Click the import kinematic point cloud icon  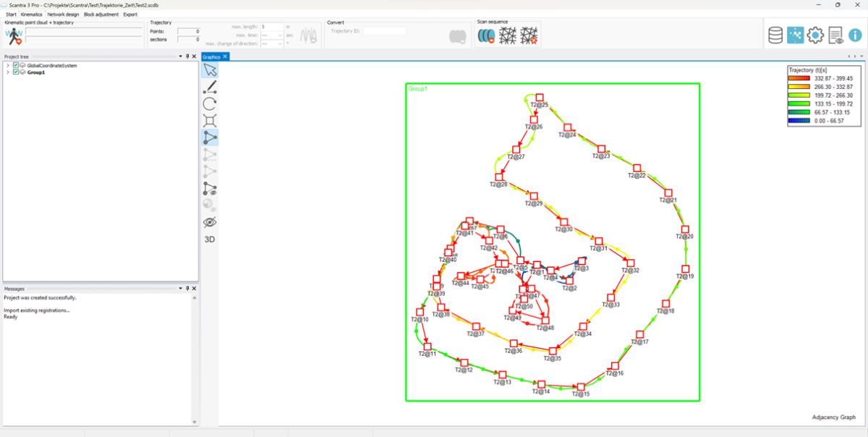14,38
